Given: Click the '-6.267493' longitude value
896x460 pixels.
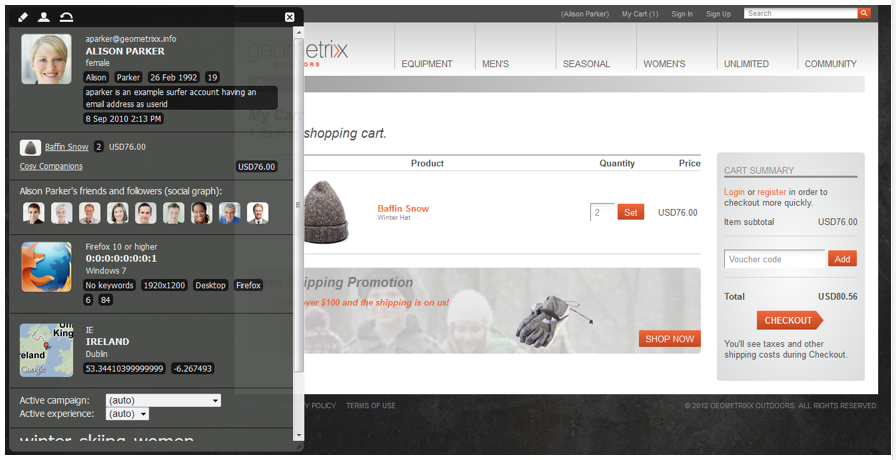Looking at the screenshot, I should (x=193, y=369).
